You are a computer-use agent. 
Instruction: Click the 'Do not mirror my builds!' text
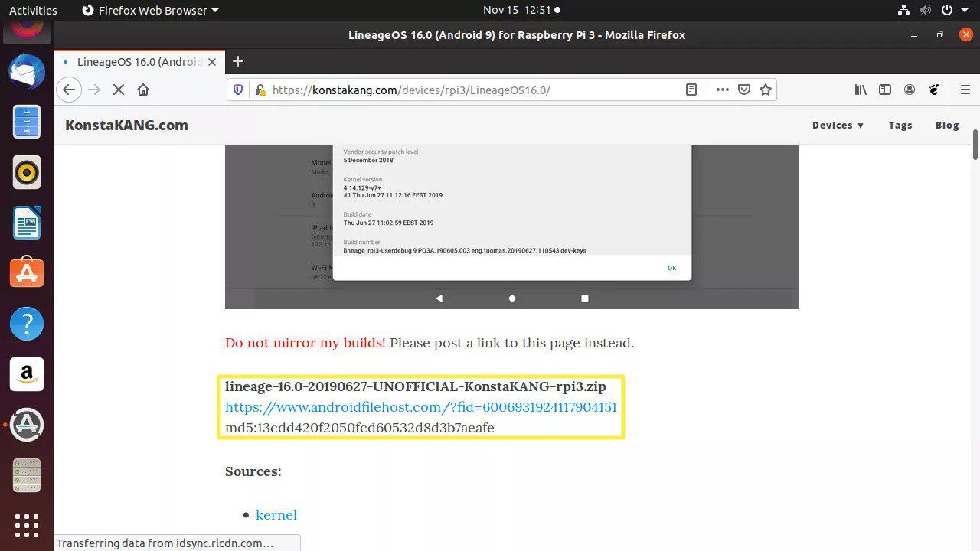click(305, 343)
